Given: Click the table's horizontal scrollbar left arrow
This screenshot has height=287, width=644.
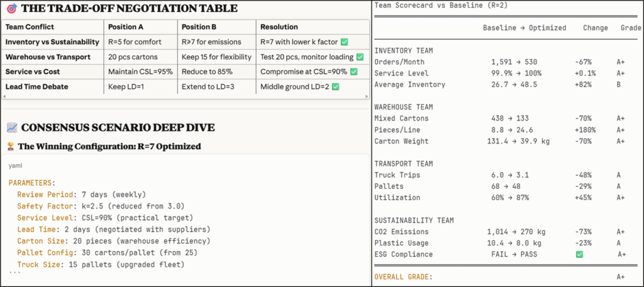Looking at the screenshot, I should [x=4, y=96].
